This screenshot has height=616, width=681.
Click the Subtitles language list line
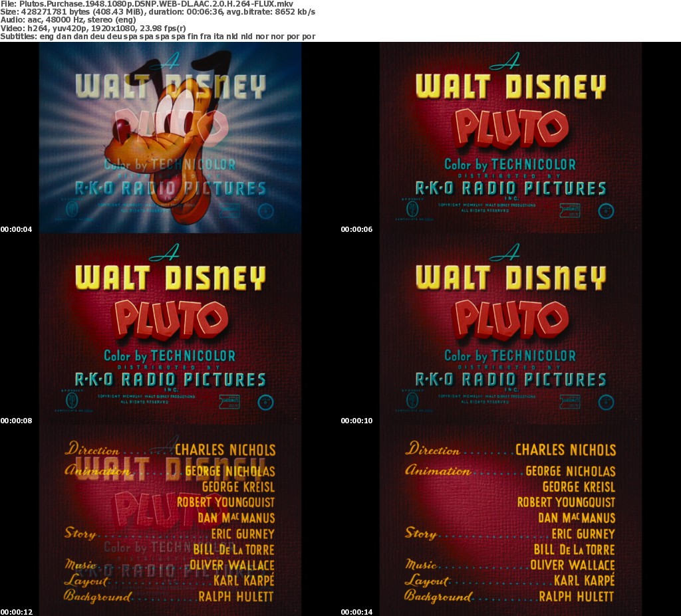click(x=158, y=36)
